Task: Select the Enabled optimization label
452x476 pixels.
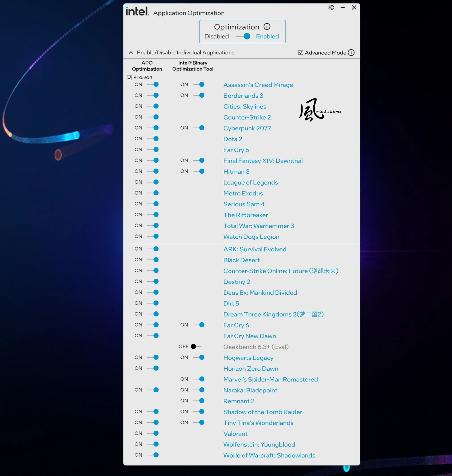Action: pos(268,36)
